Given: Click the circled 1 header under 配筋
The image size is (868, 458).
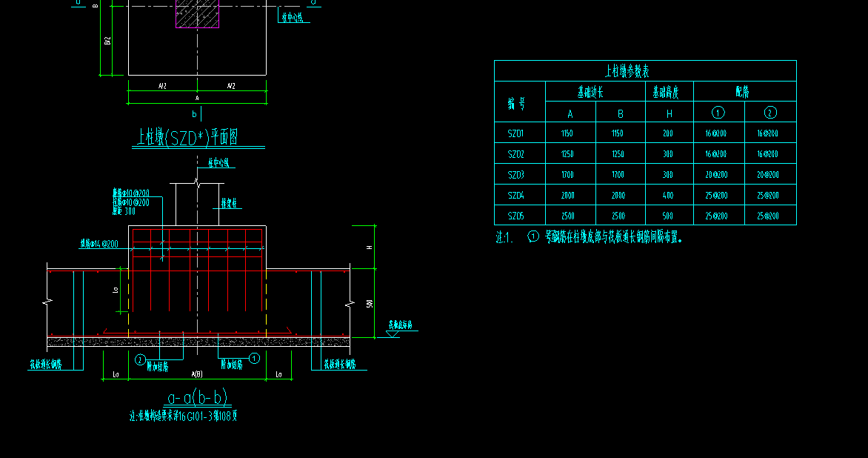Looking at the screenshot, I should (x=718, y=113).
